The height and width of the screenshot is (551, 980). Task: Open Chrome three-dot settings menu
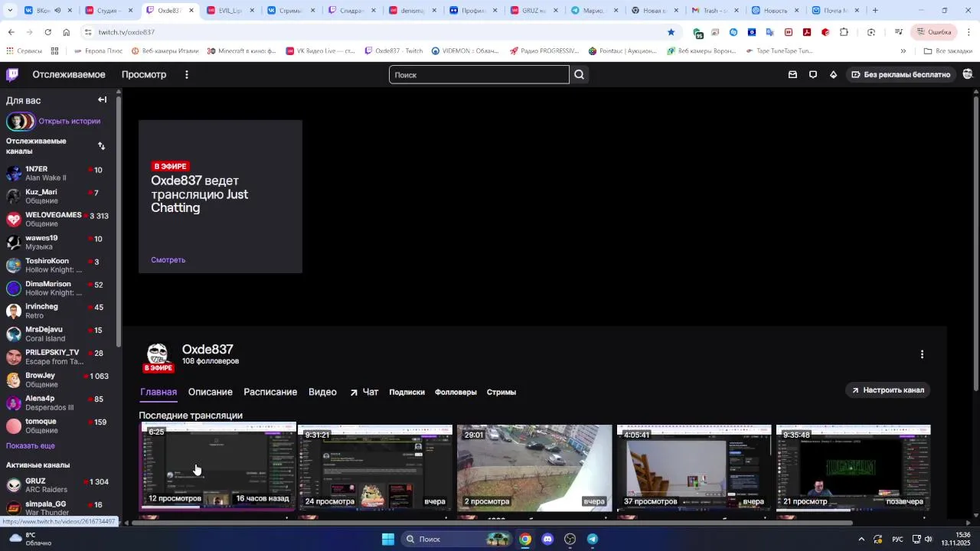[969, 32]
